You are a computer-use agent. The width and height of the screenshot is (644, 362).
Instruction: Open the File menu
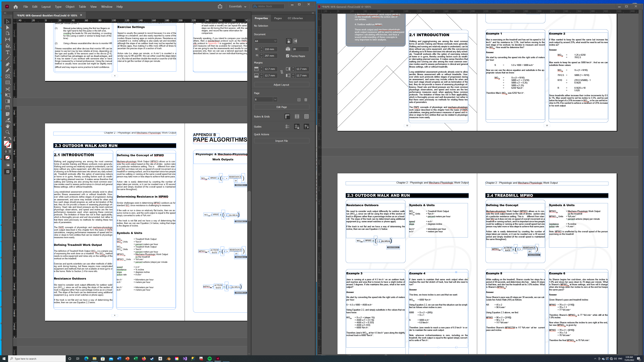click(x=26, y=7)
